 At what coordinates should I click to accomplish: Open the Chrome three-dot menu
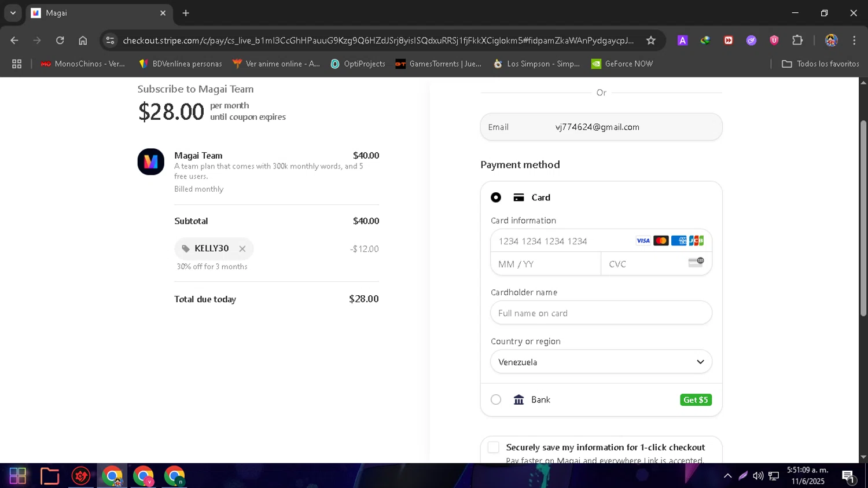(854, 41)
